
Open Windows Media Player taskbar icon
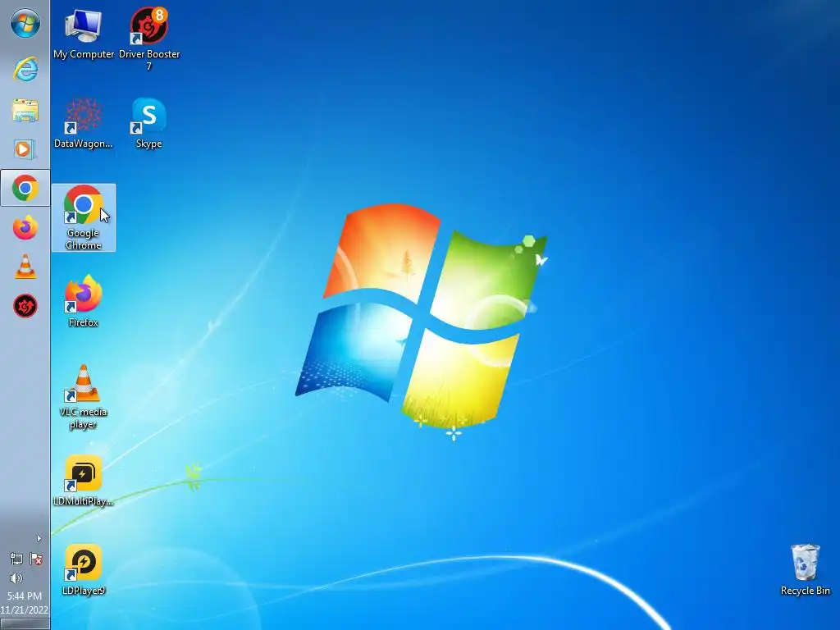[25, 149]
